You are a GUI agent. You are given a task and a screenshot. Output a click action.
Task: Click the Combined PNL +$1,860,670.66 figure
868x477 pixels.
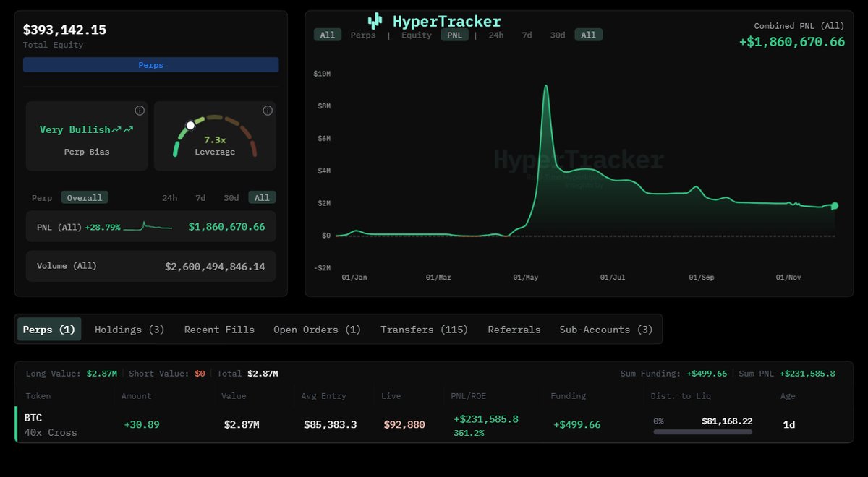(792, 42)
